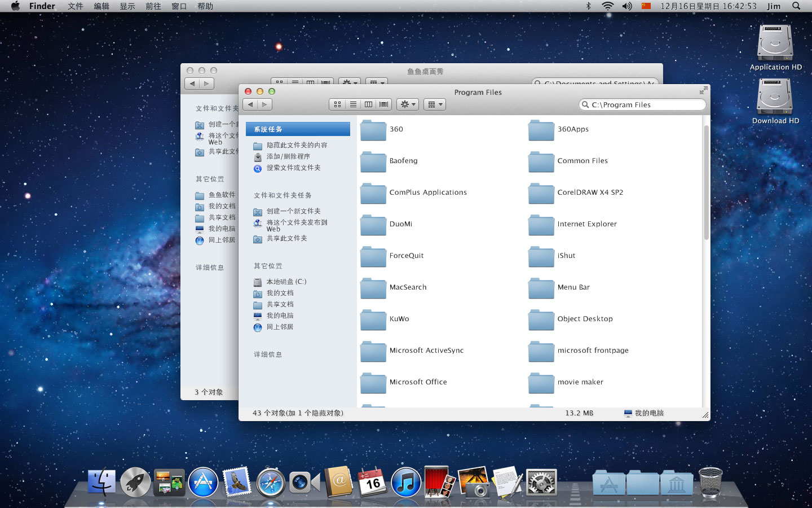This screenshot has width=812, height=508.
Task: Go back in Program Files window
Action: [250, 104]
